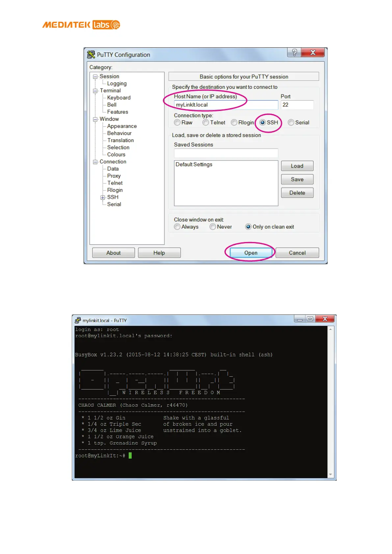The width and height of the screenshot is (392, 554).
Task: Click the CHAOS CALMER release line
Action: pyautogui.click(x=133, y=405)
